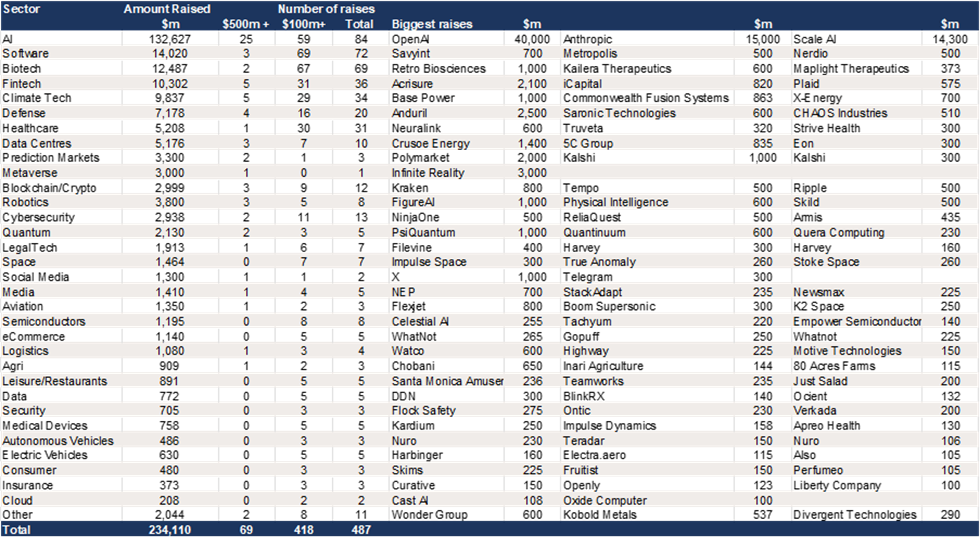Click the '132,627' amount cell
The height and width of the screenshot is (537, 980).
point(170,39)
